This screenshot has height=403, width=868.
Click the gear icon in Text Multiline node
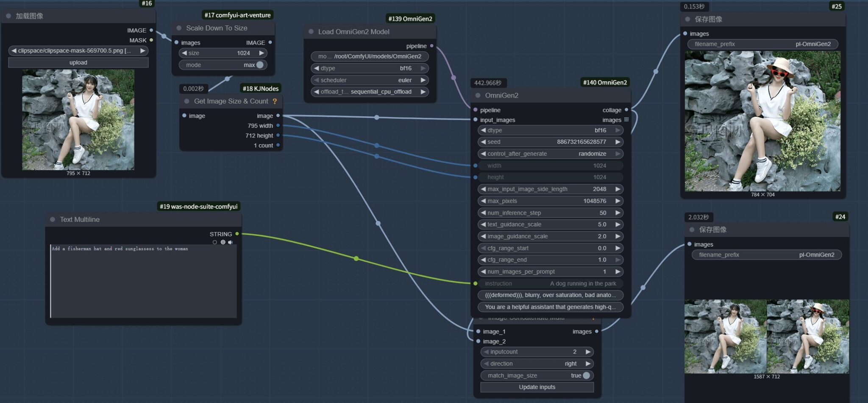(223, 242)
